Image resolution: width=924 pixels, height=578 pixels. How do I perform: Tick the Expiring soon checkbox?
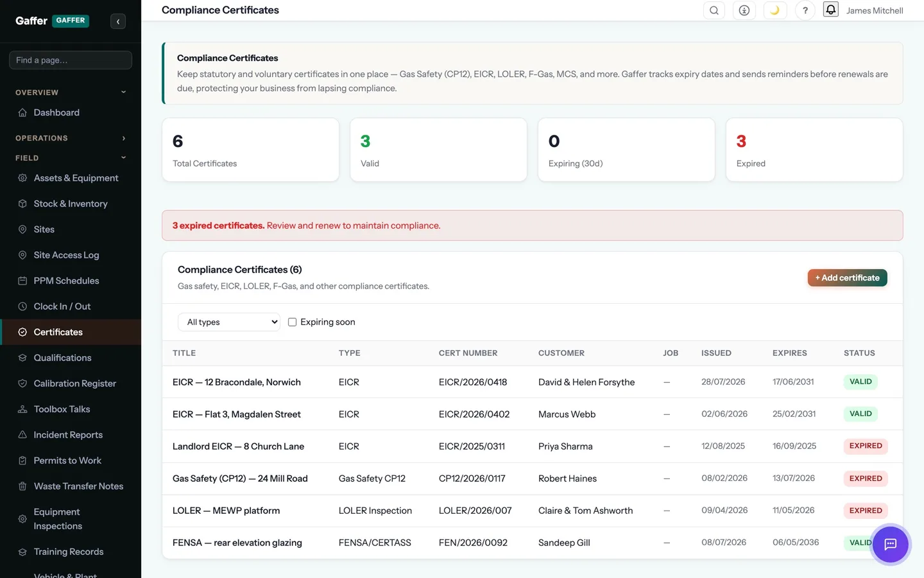point(292,322)
